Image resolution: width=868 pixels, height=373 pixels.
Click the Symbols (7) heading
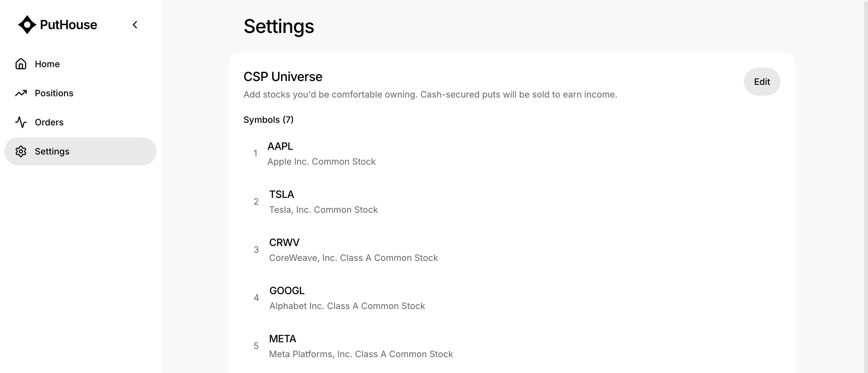(268, 120)
